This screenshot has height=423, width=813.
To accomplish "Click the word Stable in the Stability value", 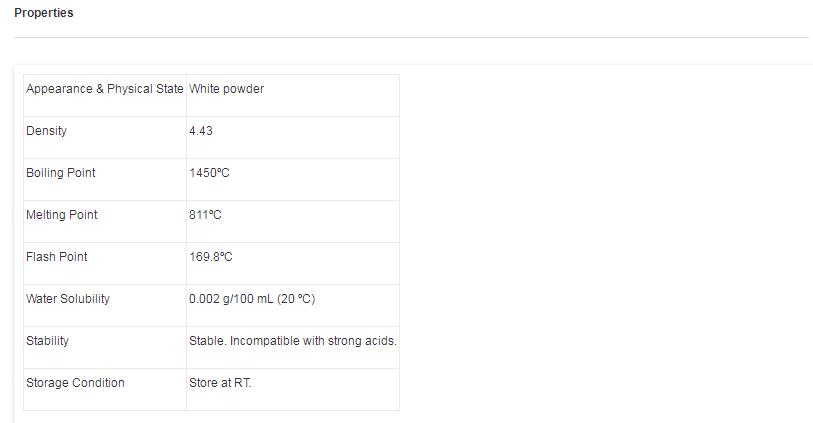I will (207, 341).
